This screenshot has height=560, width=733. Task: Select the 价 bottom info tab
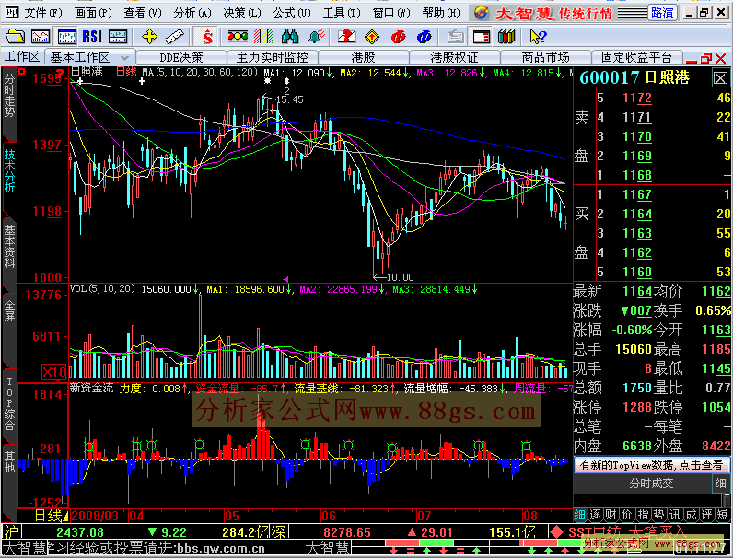pyautogui.click(x=627, y=515)
